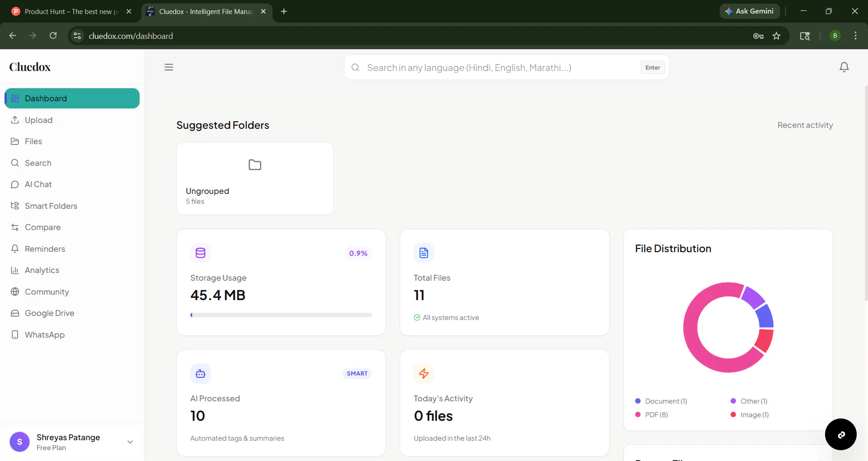
Task: Click the "Free Plan" label
Action: pos(51,448)
